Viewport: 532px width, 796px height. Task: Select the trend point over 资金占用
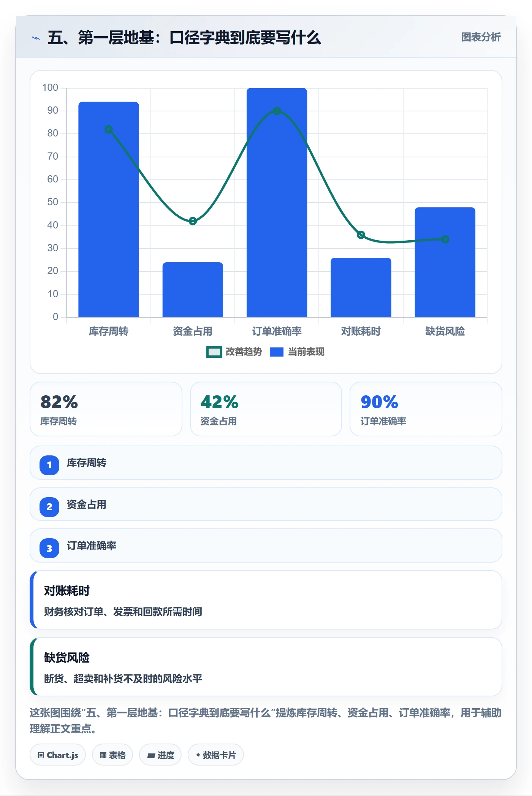(193, 221)
